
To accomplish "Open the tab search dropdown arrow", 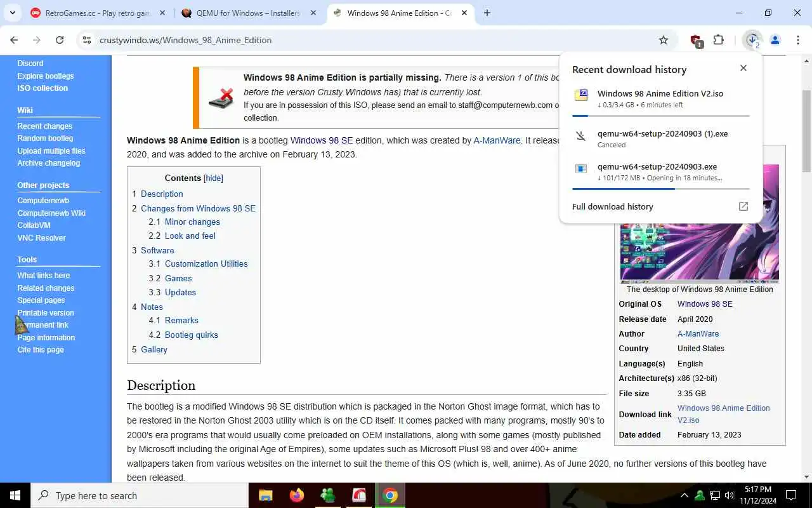I will (x=13, y=13).
